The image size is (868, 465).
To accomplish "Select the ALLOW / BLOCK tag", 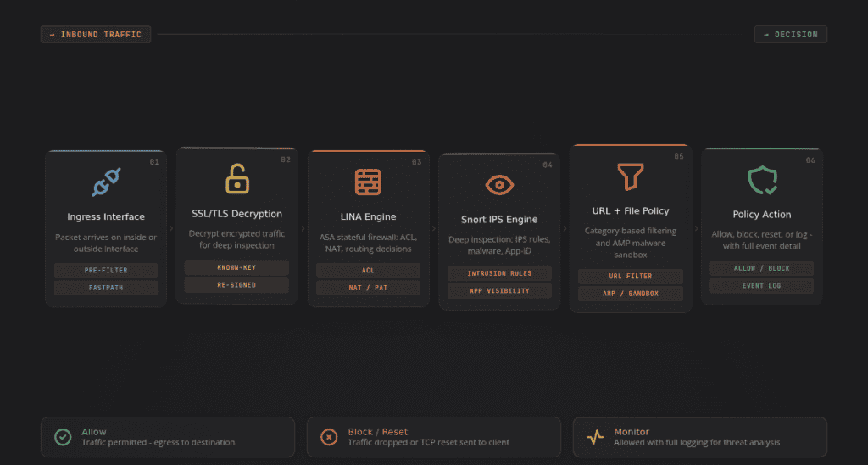I will [x=762, y=268].
